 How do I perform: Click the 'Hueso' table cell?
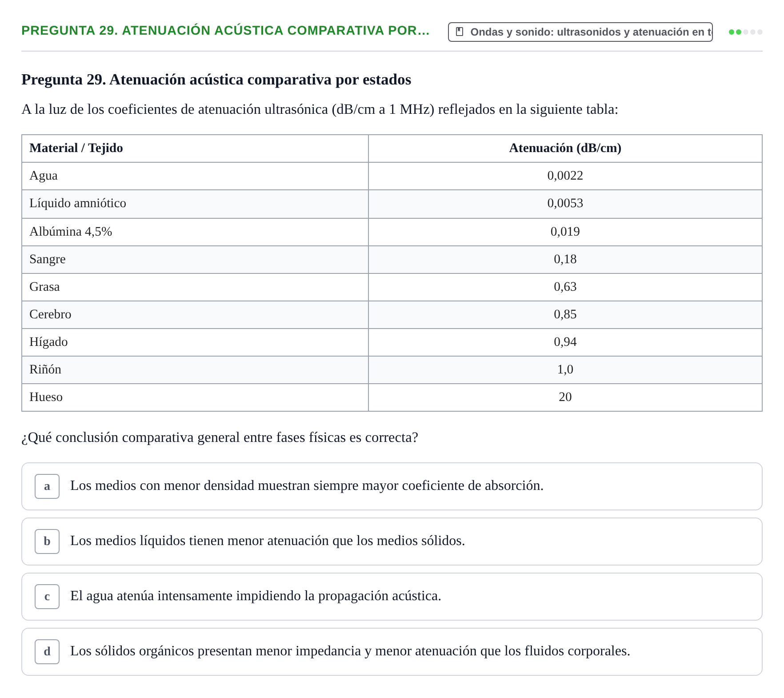(195, 397)
